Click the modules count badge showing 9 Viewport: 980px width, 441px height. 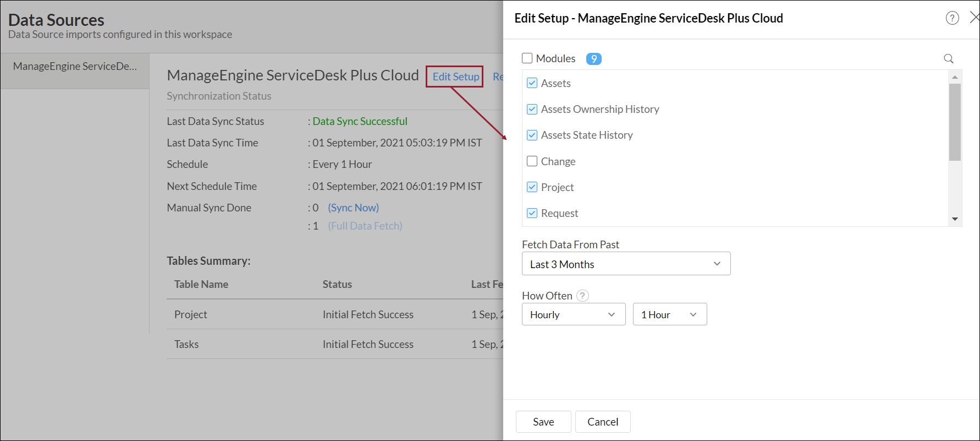pyautogui.click(x=594, y=59)
